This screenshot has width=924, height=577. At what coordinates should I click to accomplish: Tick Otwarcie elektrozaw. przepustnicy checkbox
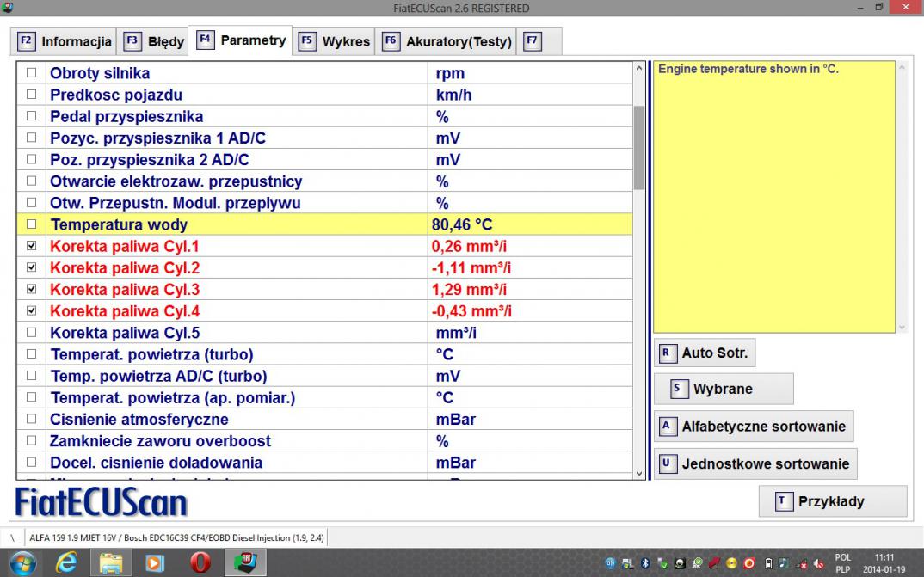pyautogui.click(x=31, y=181)
